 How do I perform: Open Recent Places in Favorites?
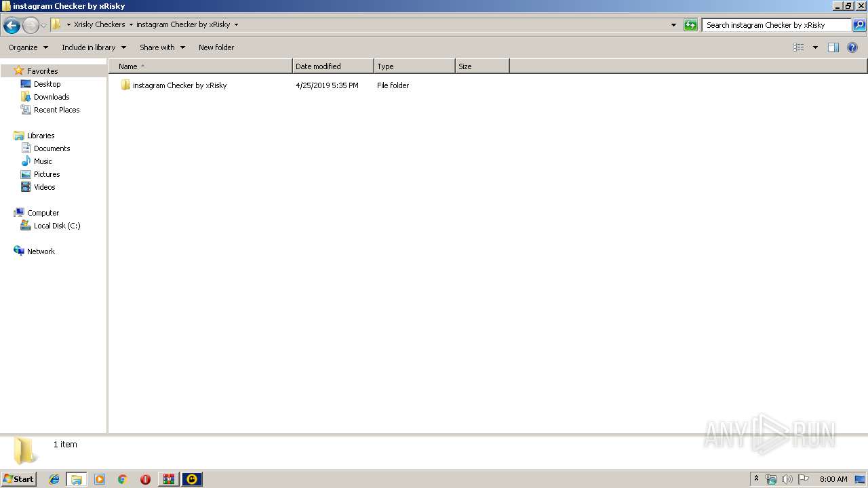tap(56, 110)
